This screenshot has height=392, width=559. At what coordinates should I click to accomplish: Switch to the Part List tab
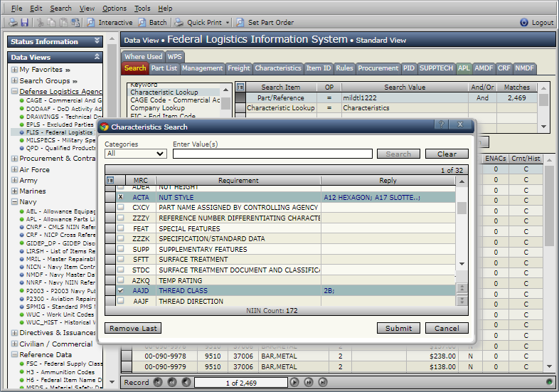coord(164,68)
